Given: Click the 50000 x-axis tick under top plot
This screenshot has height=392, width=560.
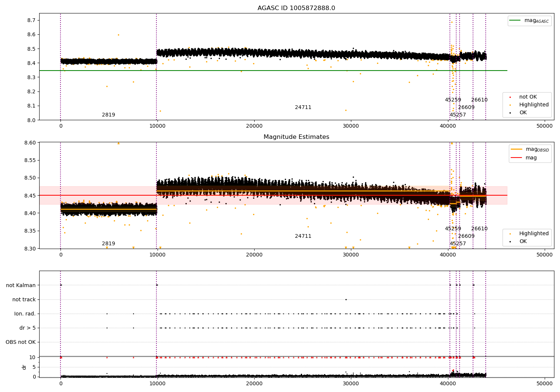Looking at the screenshot, I should click(x=545, y=126).
